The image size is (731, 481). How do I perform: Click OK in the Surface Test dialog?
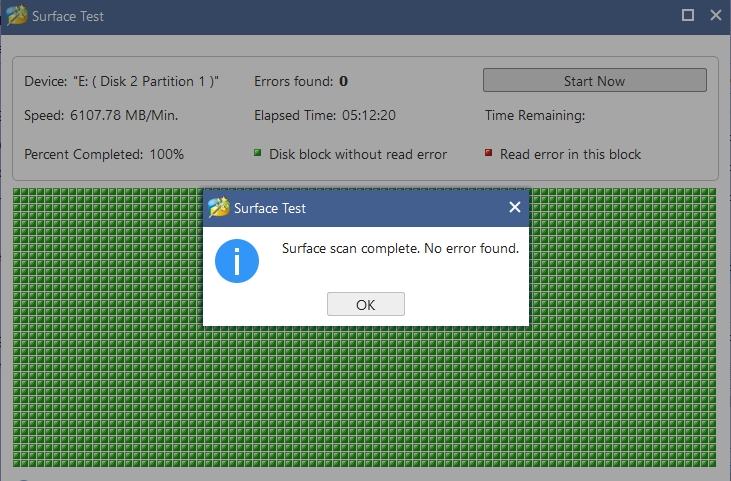[366, 304]
